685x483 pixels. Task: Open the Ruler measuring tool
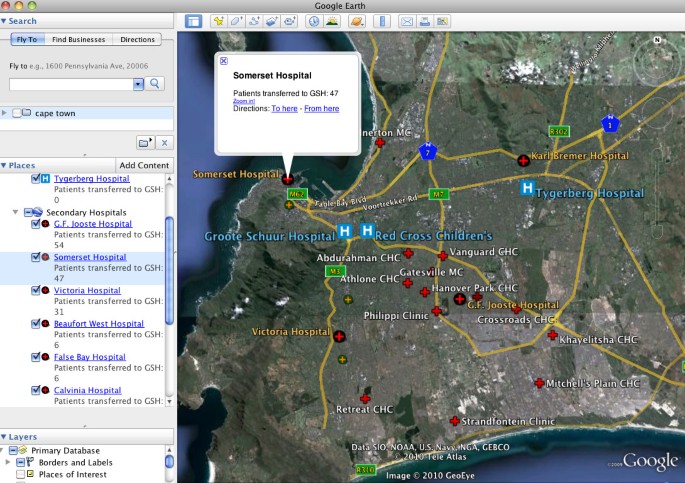pos(382,21)
